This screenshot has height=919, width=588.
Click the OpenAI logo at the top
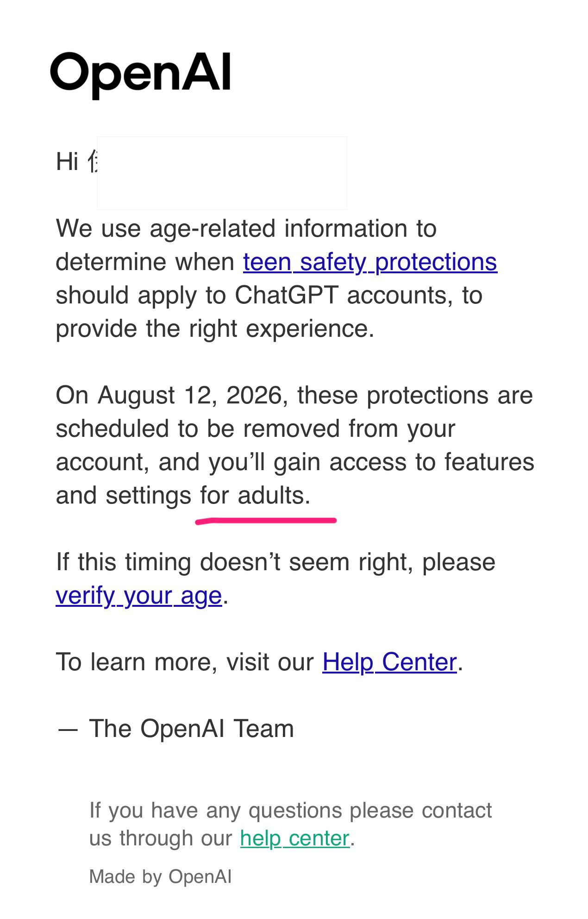click(x=140, y=75)
